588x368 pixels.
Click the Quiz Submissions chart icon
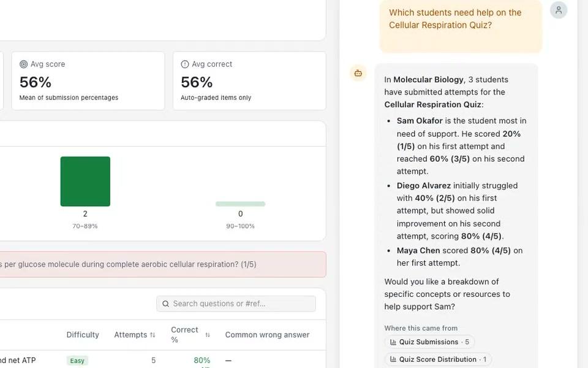pos(393,342)
